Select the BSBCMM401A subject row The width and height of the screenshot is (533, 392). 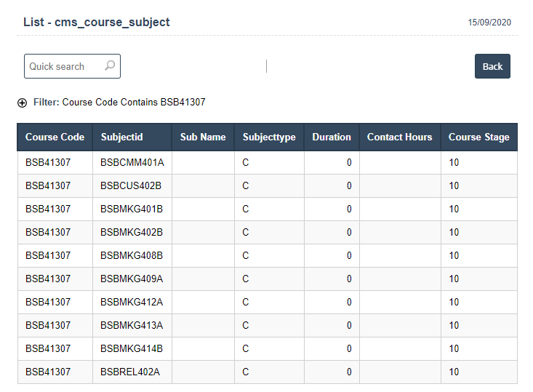tap(132, 163)
